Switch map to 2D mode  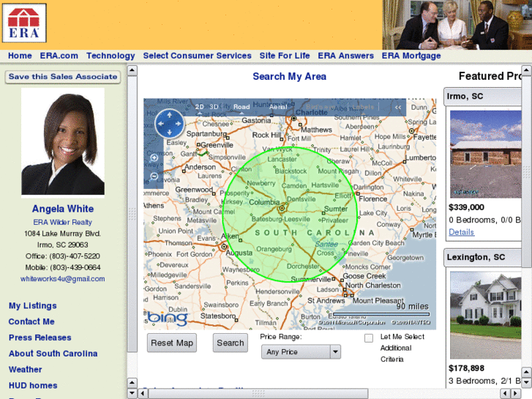(200, 107)
